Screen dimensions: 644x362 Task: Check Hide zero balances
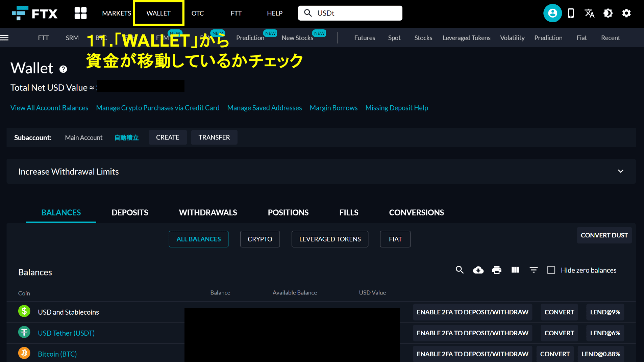(x=551, y=270)
